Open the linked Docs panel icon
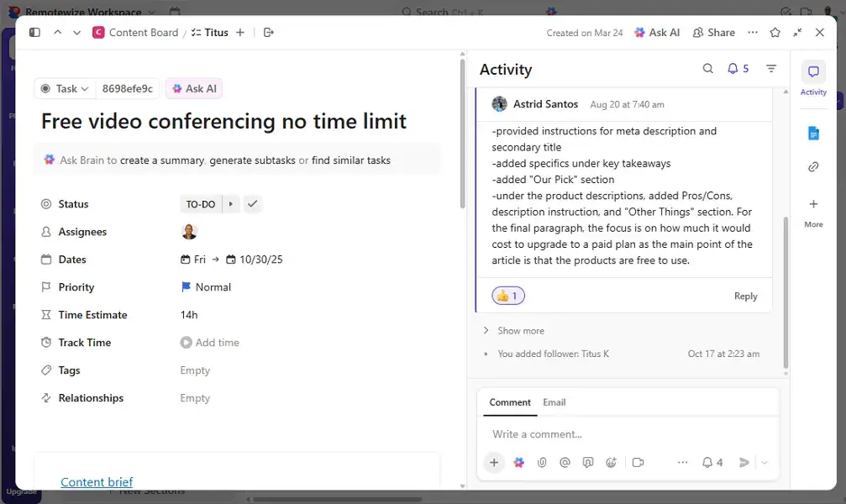 tap(812, 132)
